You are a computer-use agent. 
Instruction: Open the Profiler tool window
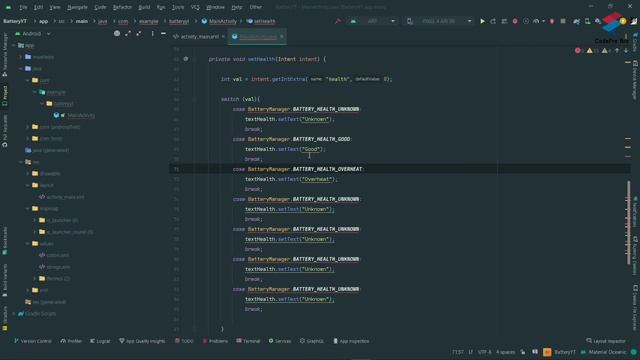(71, 341)
